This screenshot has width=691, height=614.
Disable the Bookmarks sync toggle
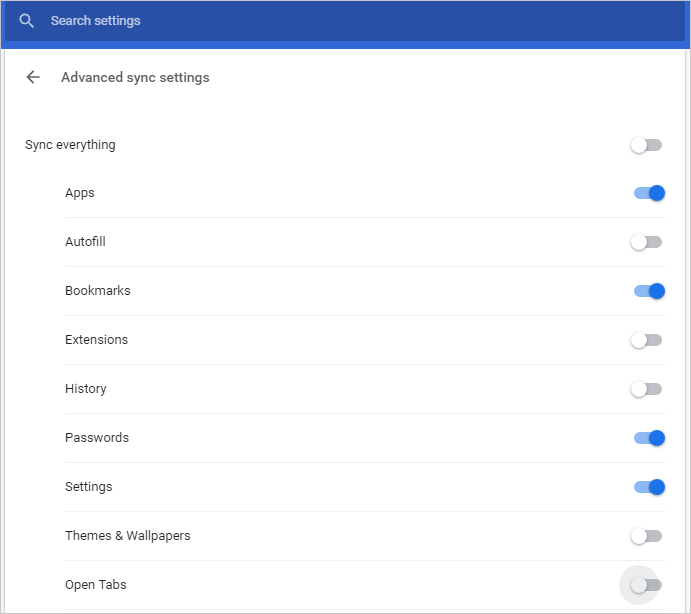tap(649, 291)
